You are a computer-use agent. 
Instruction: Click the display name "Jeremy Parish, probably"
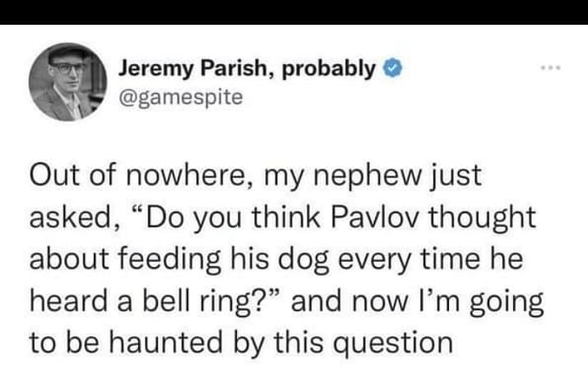click(245, 67)
